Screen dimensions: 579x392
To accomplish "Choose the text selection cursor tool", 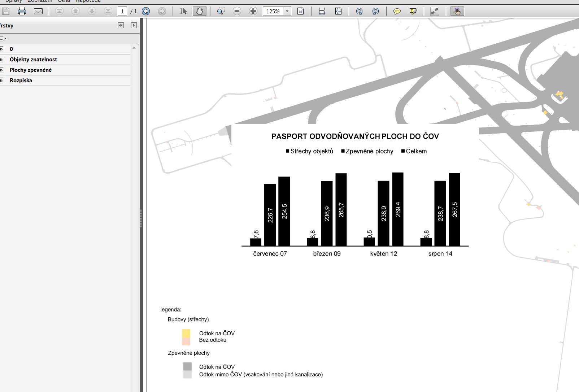I will coord(183,11).
